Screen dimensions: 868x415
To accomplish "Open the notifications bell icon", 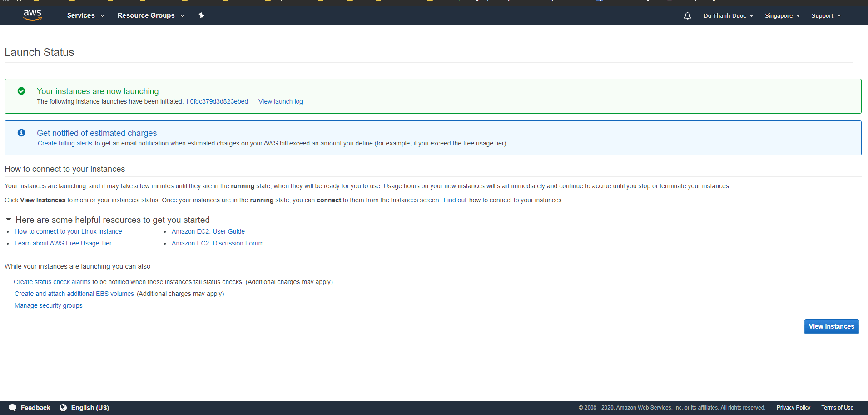I will click(688, 16).
